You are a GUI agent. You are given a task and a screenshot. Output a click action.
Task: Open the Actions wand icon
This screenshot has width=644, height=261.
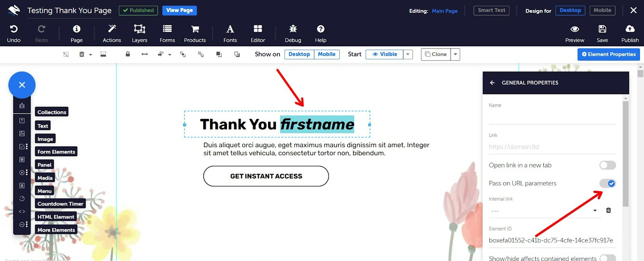[112, 29]
